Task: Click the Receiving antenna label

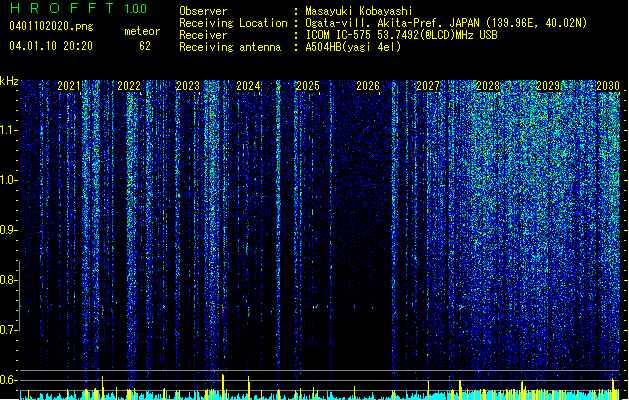Action: point(230,47)
